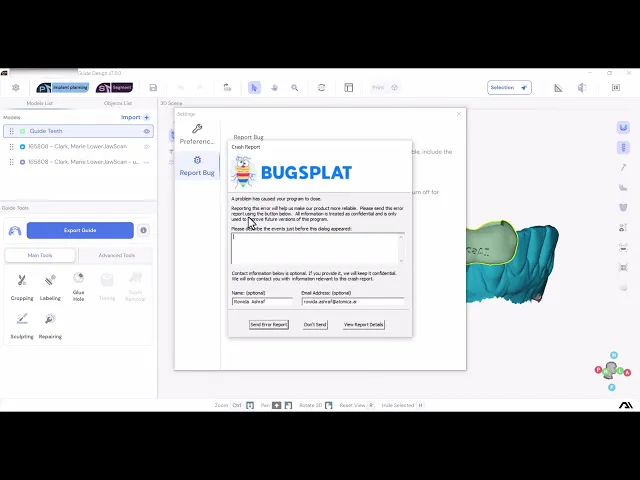
Task: Click the smile/mouth frame icon in right sidebar
Action: tap(623, 248)
